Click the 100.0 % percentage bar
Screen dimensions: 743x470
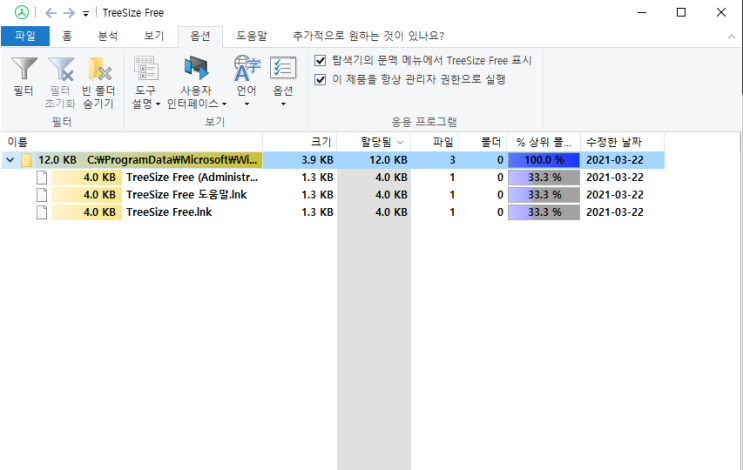(x=544, y=160)
